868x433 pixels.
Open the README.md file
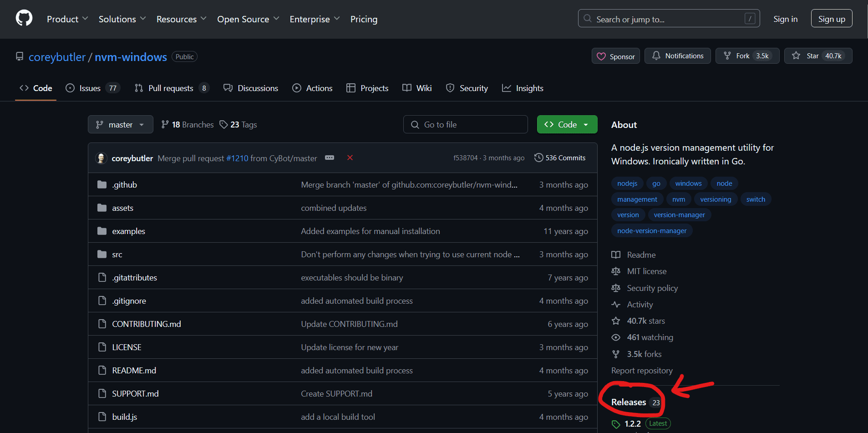point(134,370)
